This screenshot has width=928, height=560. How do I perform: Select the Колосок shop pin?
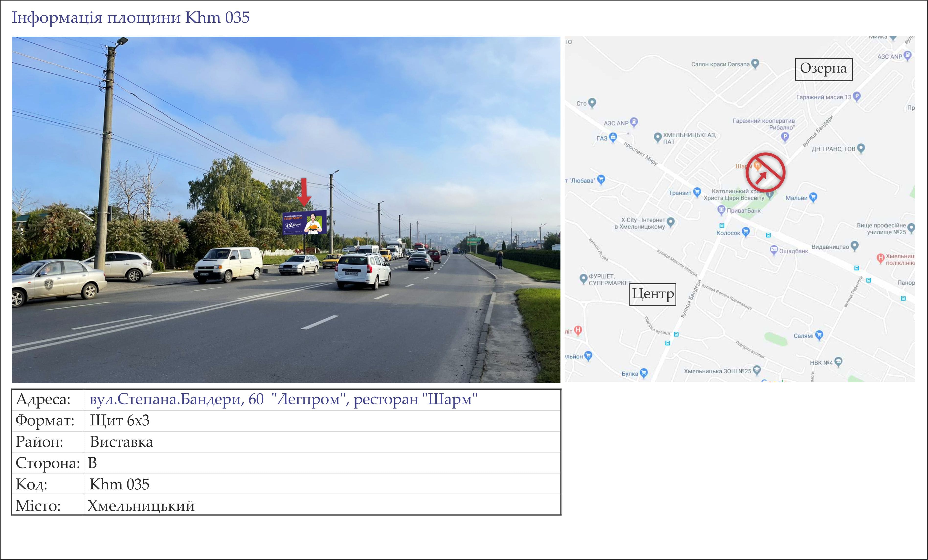[745, 232]
